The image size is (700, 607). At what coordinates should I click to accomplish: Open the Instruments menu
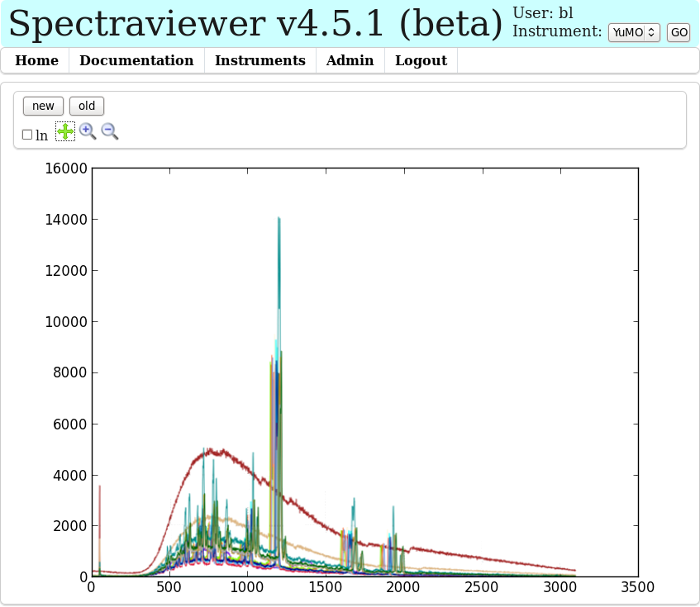260,60
